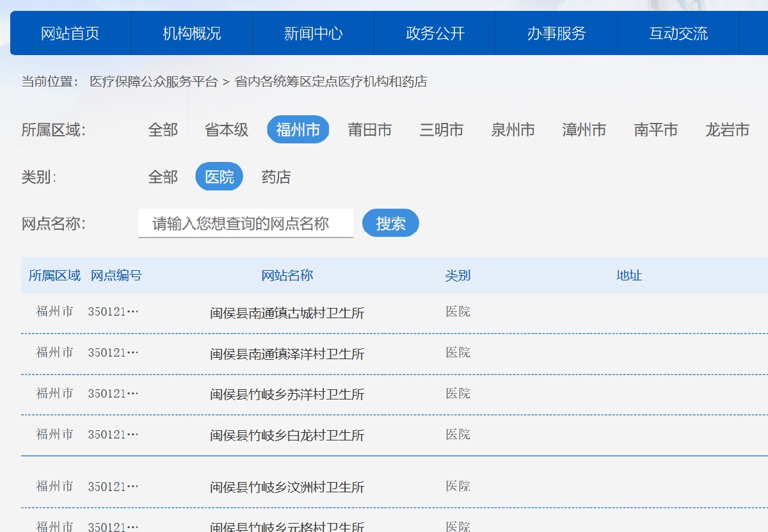Open 闽侯县南通镇古城村卫生所 entry

pyautogui.click(x=287, y=313)
